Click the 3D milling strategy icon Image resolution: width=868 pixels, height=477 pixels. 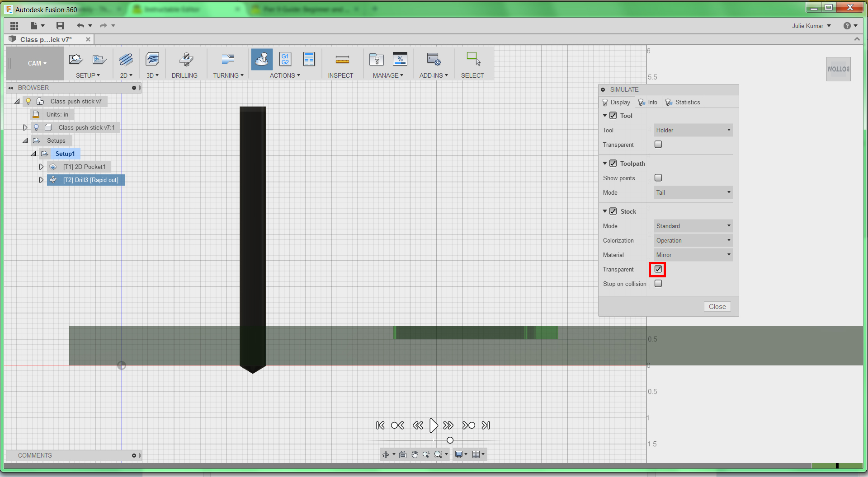[x=152, y=59]
